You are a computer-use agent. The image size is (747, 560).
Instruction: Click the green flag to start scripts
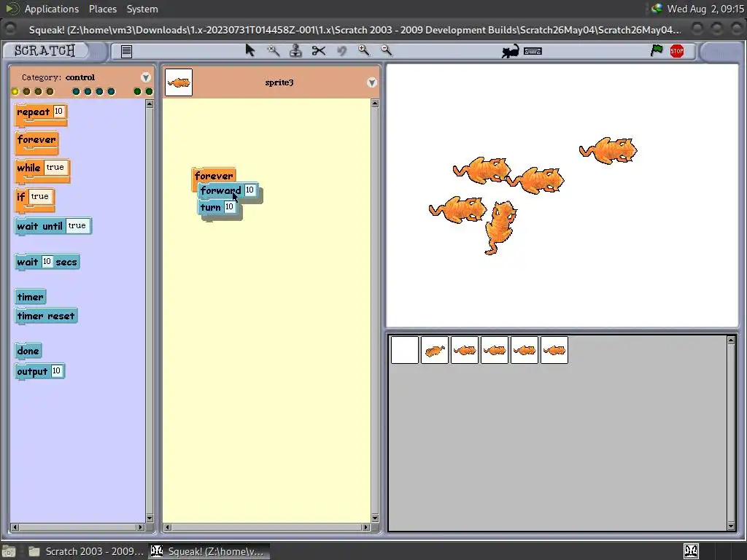[657, 50]
